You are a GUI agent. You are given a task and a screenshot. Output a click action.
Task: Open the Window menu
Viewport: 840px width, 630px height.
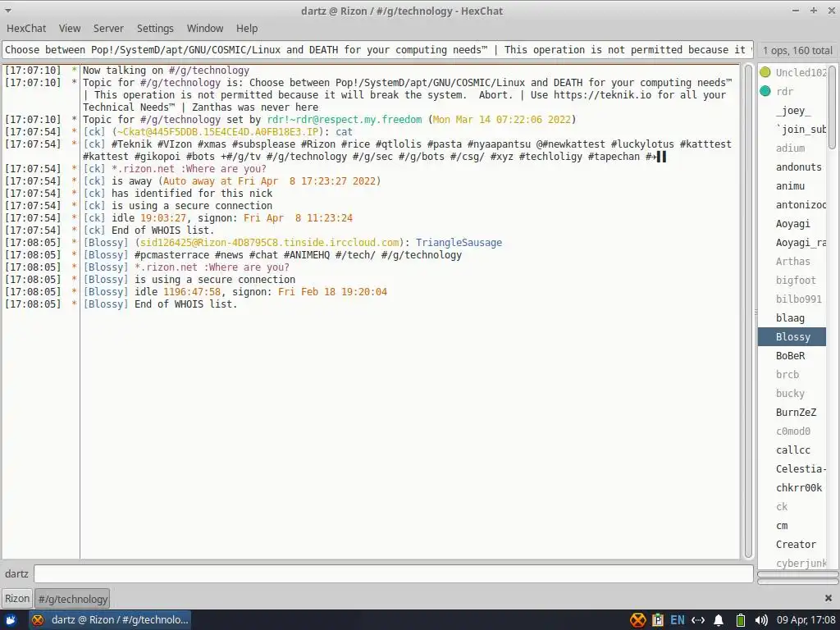point(204,29)
